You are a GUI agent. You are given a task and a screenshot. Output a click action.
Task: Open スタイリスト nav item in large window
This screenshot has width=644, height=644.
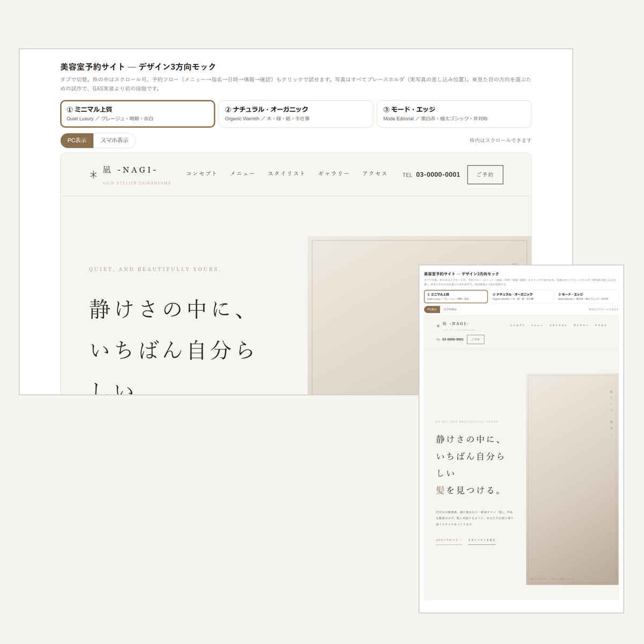click(287, 173)
